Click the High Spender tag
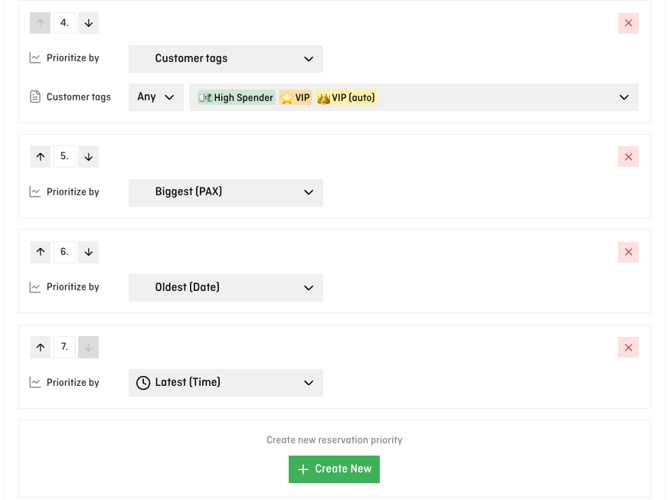 coord(236,98)
